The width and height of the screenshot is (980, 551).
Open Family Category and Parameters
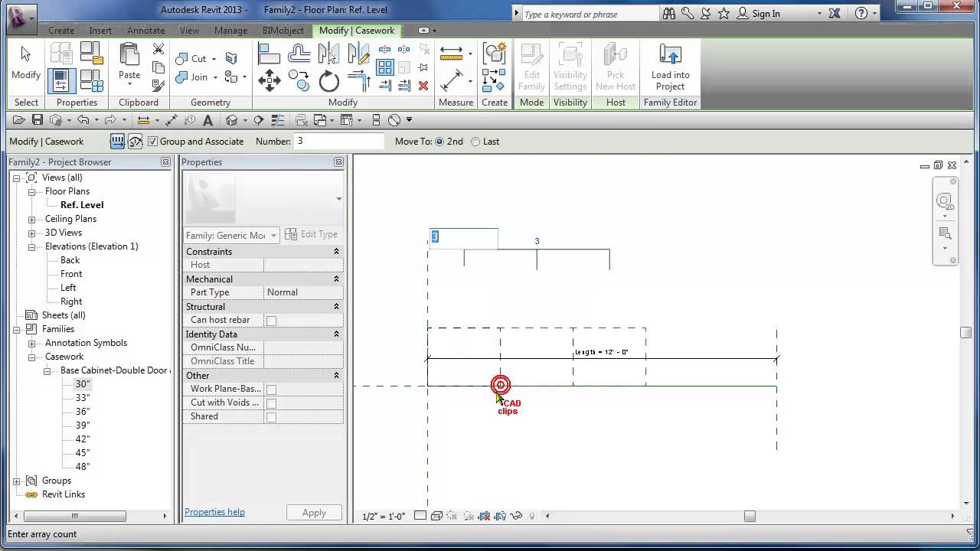click(92, 52)
